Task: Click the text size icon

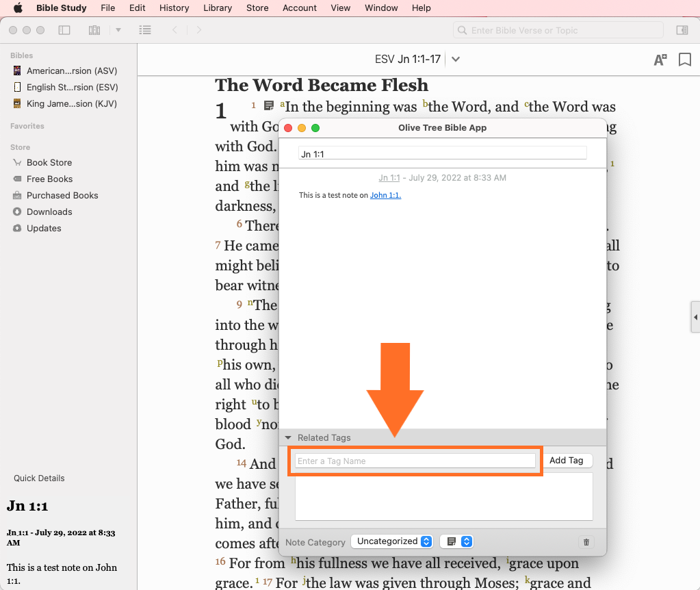Action: pos(660,60)
